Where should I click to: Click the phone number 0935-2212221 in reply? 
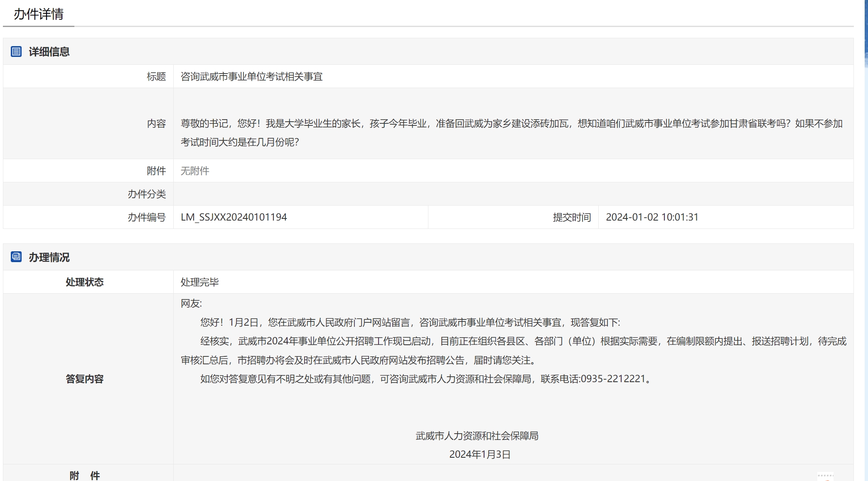pos(612,379)
